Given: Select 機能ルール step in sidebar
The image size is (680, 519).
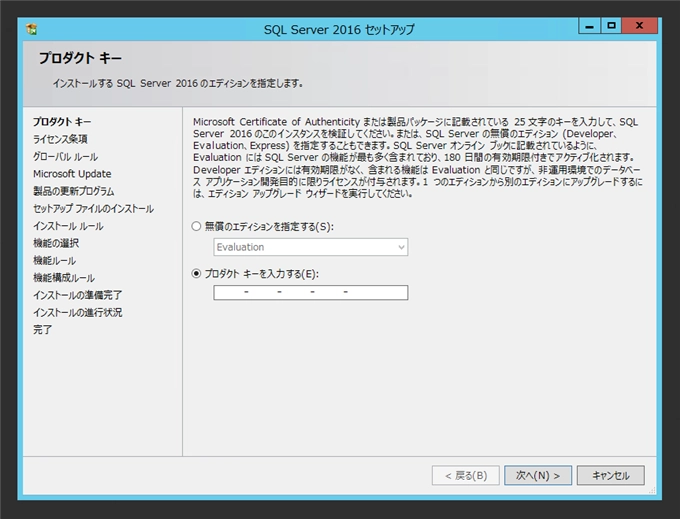Looking at the screenshot, I should (x=55, y=261).
